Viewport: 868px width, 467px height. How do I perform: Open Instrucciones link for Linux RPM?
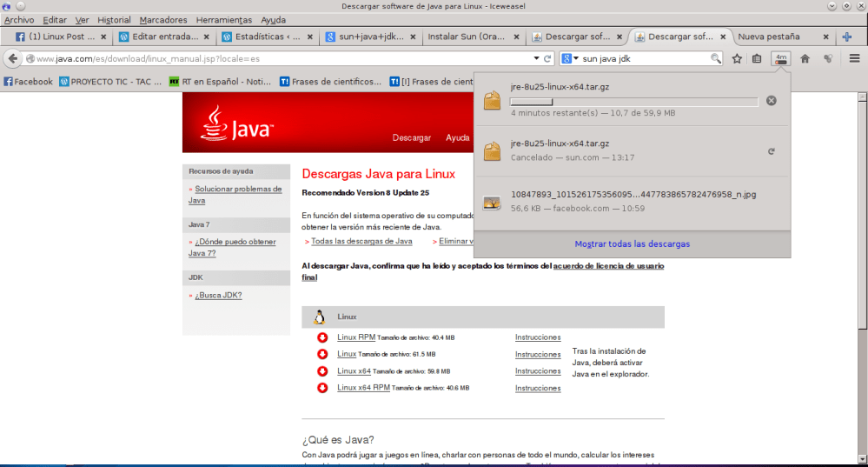click(x=538, y=337)
